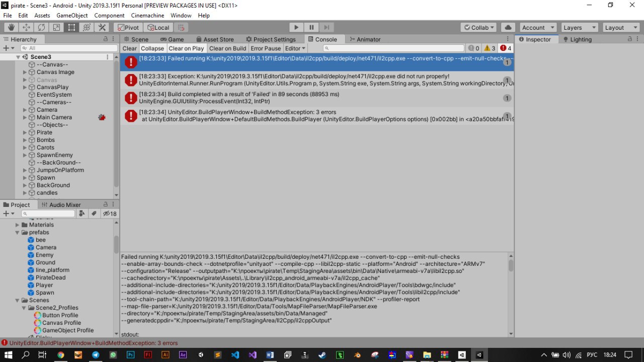Screen dimensions: 644x362
Task: Lock the Hierarchy panel
Action: [106, 39]
